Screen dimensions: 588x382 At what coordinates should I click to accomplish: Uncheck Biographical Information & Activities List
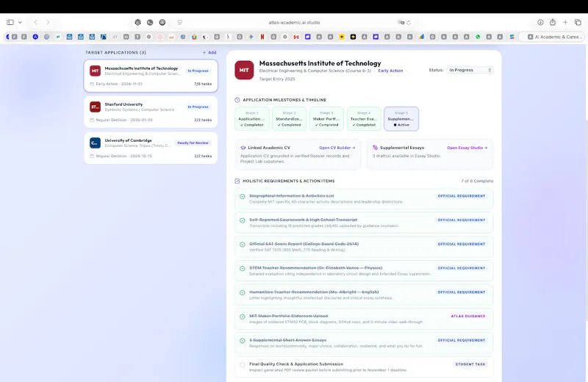click(243, 196)
